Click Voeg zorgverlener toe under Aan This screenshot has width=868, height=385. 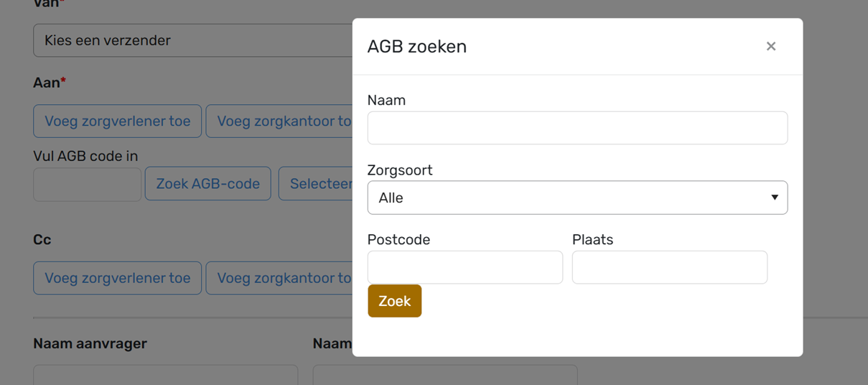[118, 121]
